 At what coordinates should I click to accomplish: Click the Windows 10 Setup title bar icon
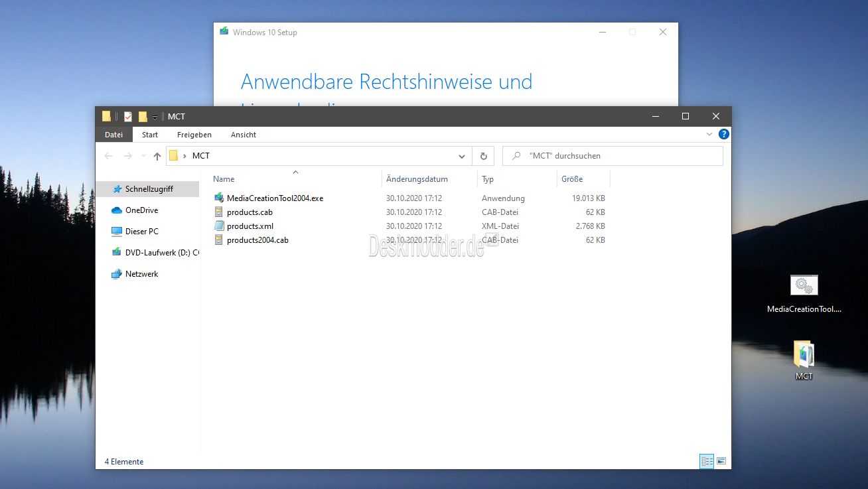[x=224, y=32]
